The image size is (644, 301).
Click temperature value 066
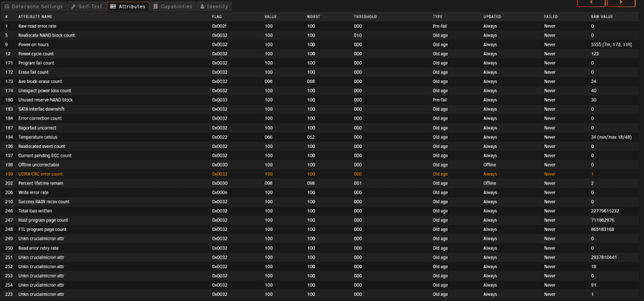click(269, 137)
